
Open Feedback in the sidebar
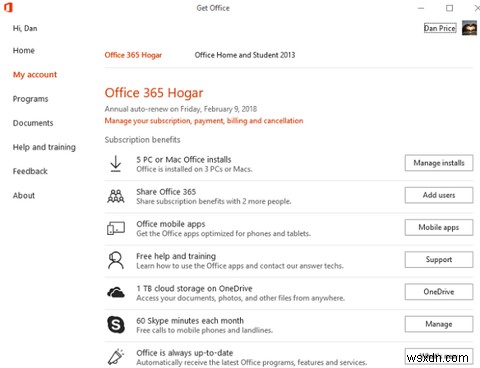point(30,171)
